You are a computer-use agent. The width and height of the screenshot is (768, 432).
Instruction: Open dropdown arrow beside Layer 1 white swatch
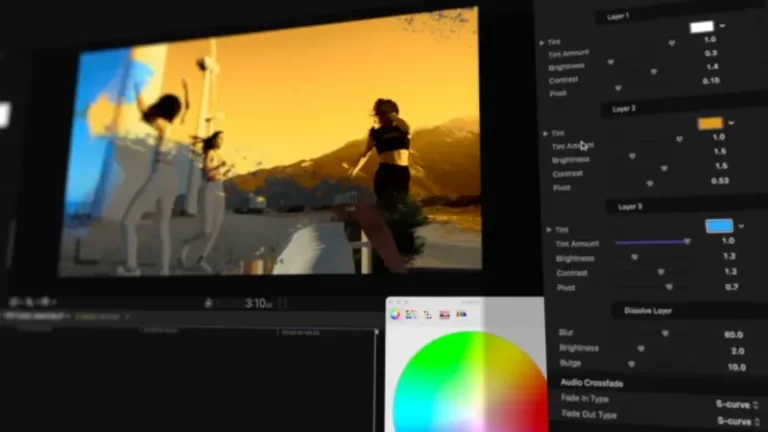[x=722, y=25]
